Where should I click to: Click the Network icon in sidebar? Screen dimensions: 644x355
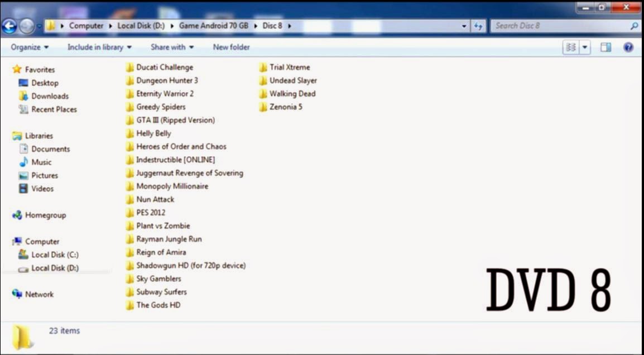pos(17,294)
